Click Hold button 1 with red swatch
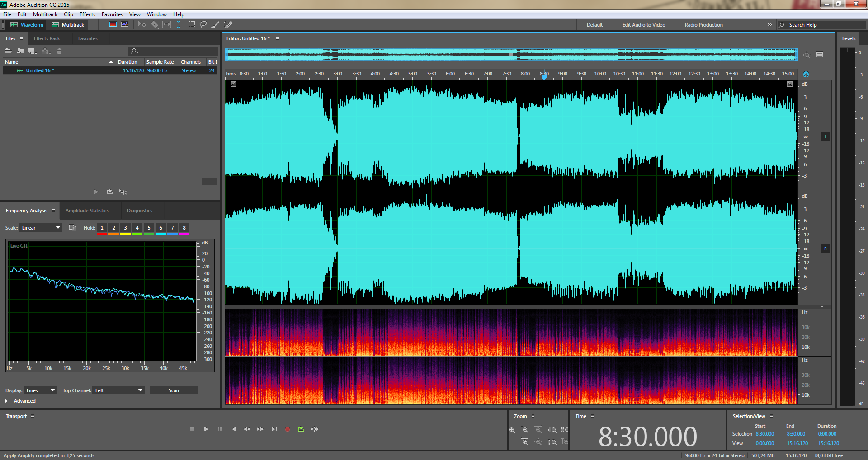The height and width of the screenshot is (460, 868). pos(102,228)
